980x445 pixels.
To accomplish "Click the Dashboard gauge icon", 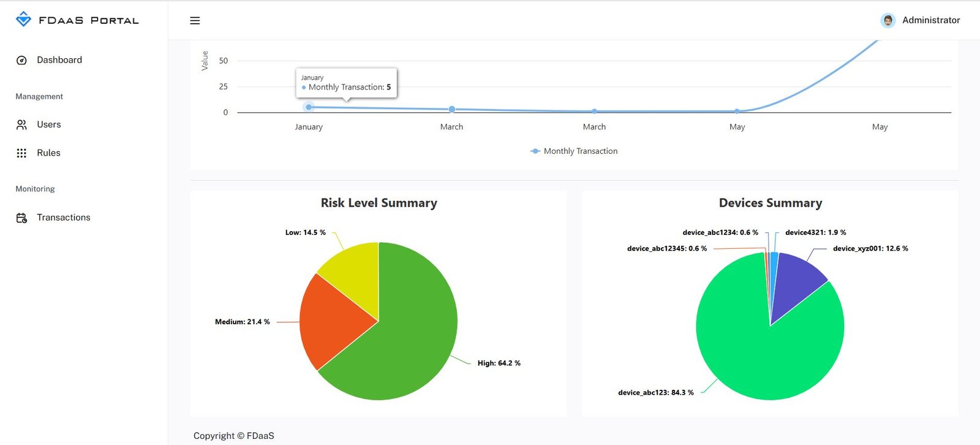I will pos(21,60).
